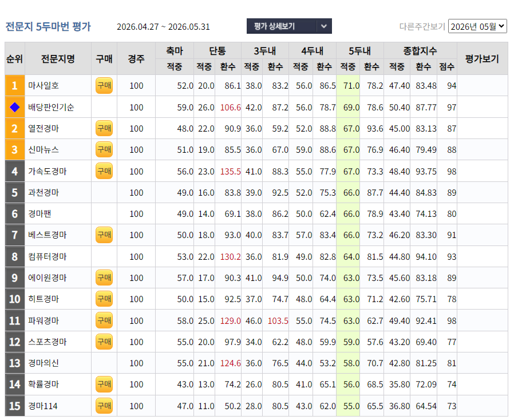Viewport: 514px width, 420px height.
Task: Click the rank 8 gray badge
Action: tap(15, 256)
